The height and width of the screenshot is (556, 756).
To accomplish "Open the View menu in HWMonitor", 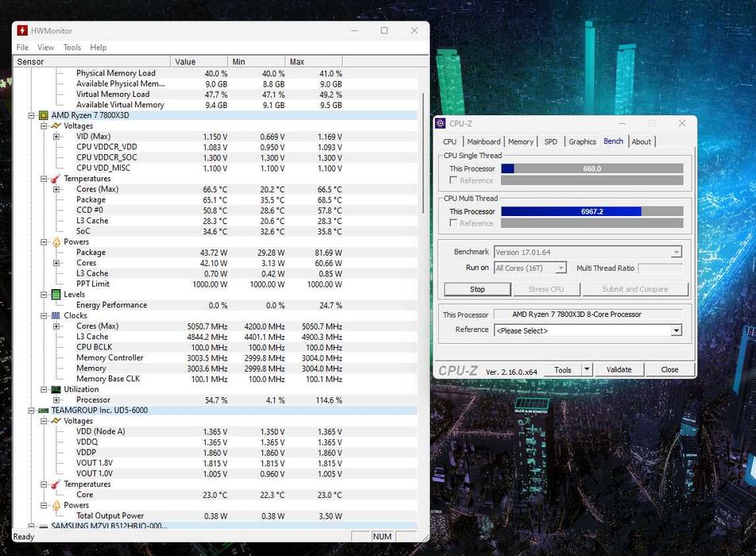I will tap(46, 47).
